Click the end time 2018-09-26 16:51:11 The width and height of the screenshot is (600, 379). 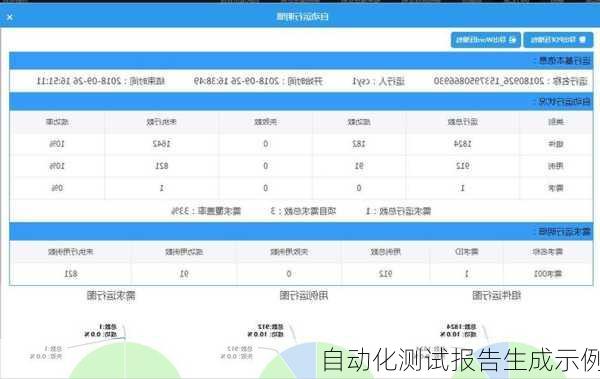79,81
